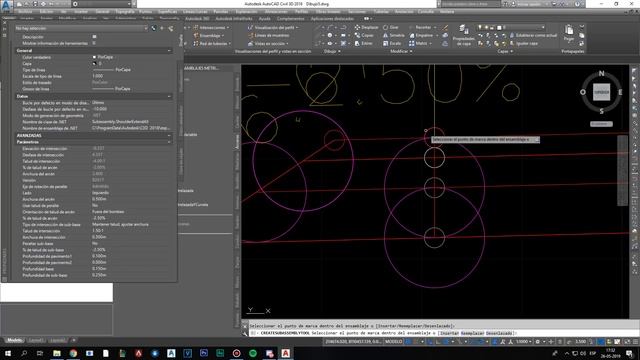The image size is (640, 360).
Task: Toggle the Descripción checkbox
Action: point(94,37)
